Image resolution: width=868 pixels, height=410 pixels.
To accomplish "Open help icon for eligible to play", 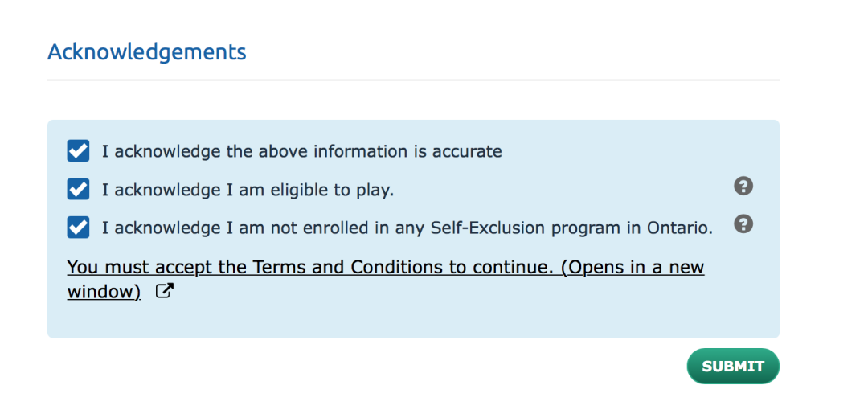I will (x=743, y=187).
